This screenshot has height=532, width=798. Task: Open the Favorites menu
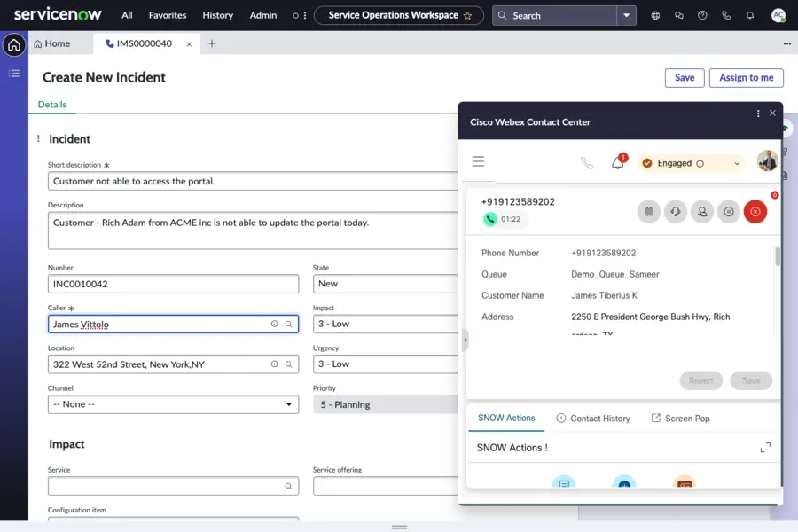(168, 15)
